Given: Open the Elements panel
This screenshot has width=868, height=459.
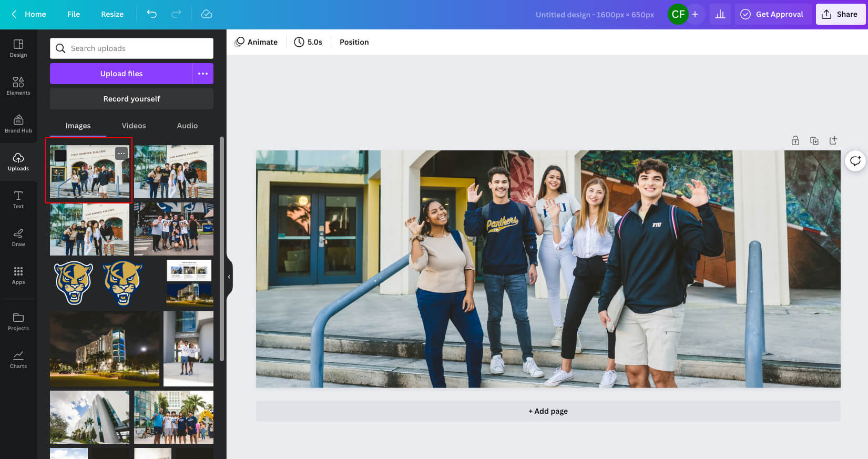Looking at the screenshot, I should (18, 86).
